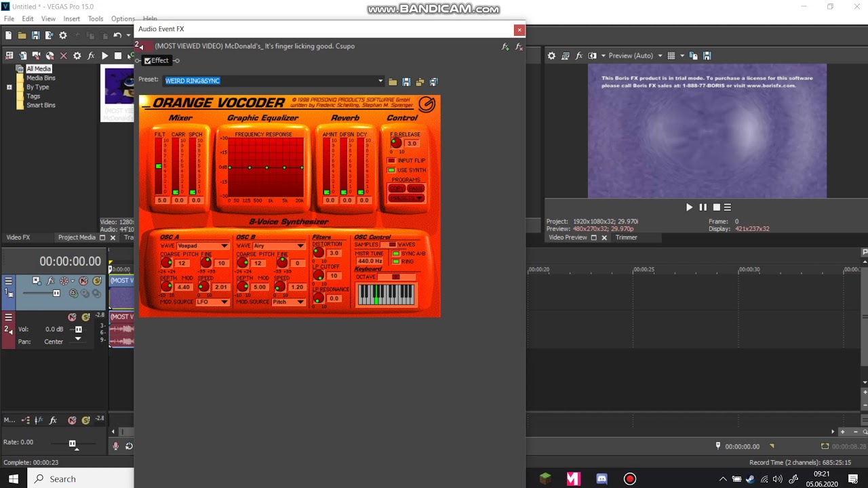
Task: Click the FILT mixer fader handle
Action: 159,166
